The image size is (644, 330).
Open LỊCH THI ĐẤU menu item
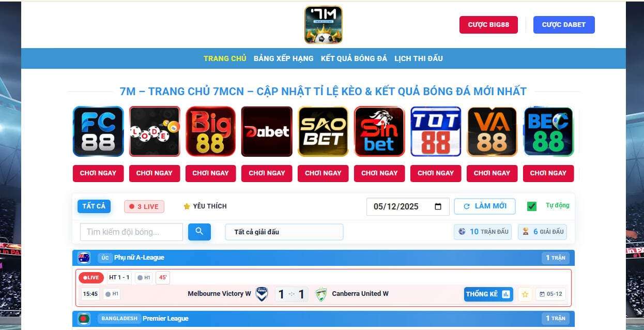419,58
